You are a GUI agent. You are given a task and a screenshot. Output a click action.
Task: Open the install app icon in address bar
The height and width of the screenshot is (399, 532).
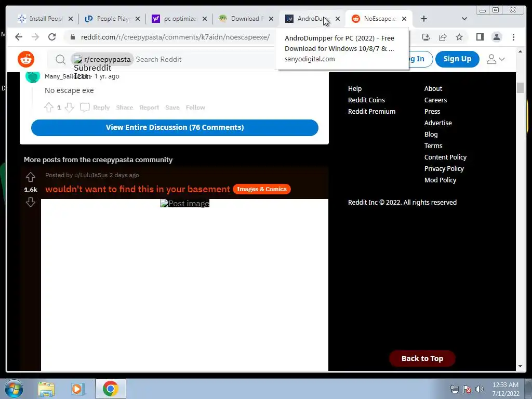tap(426, 37)
